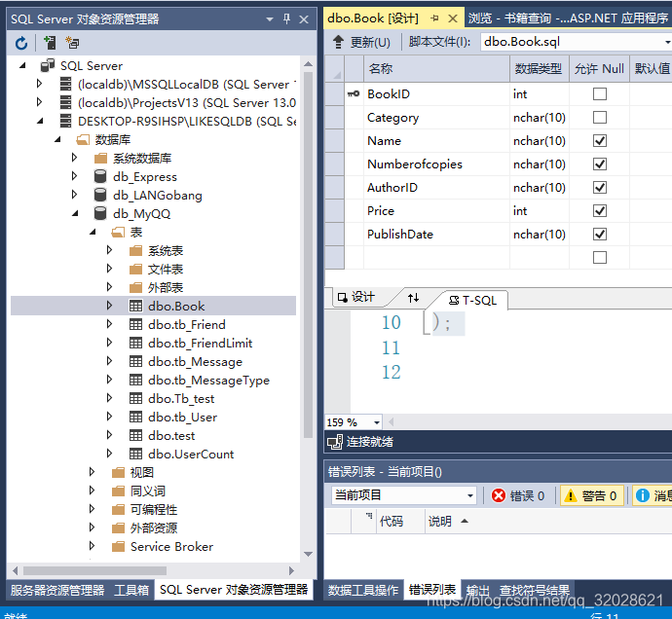The width and height of the screenshot is (672, 619).
Task: Click the dbo.Book table icon
Action: [135, 306]
